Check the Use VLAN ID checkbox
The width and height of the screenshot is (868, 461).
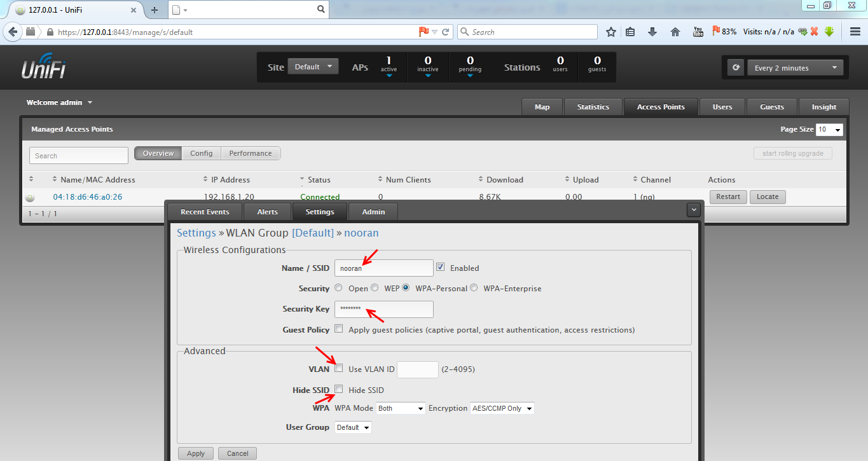click(x=339, y=368)
